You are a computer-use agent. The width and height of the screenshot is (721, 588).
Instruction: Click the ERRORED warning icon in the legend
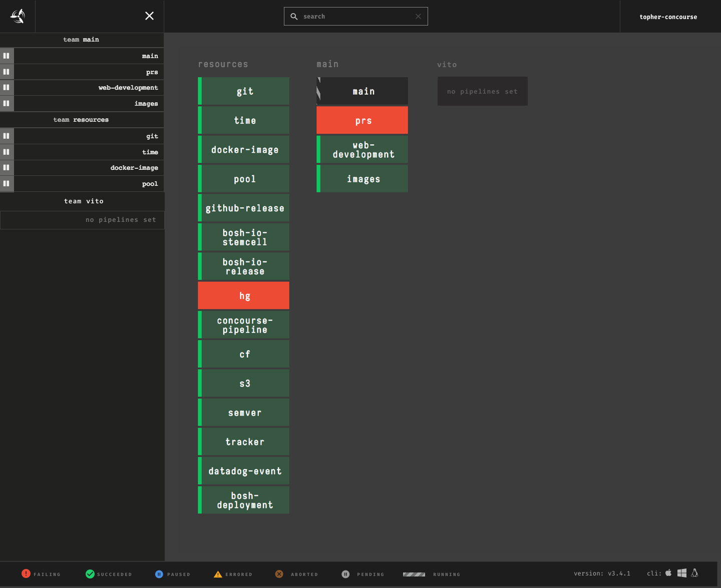pyautogui.click(x=217, y=573)
